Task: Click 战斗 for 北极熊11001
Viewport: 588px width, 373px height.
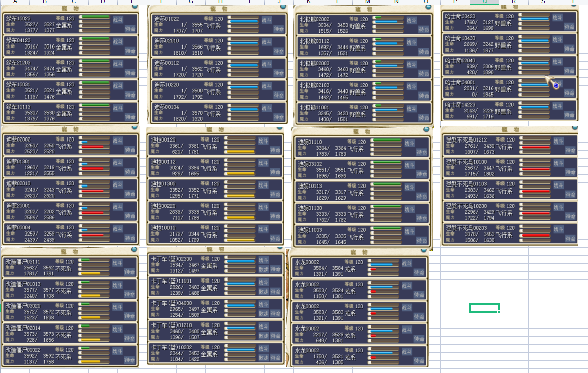Action: tap(411, 109)
